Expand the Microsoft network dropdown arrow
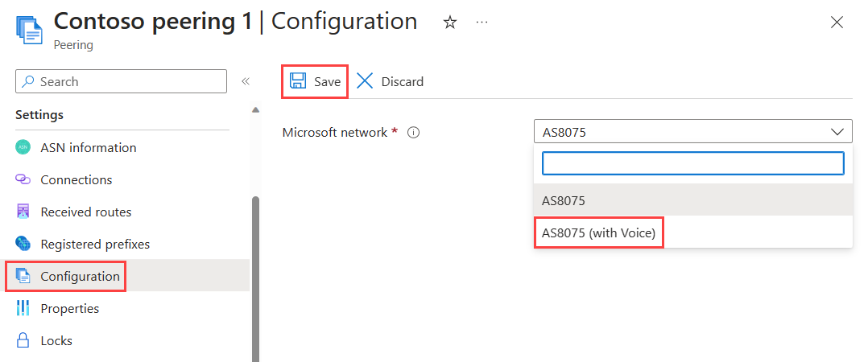868x362 pixels. (837, 132)
